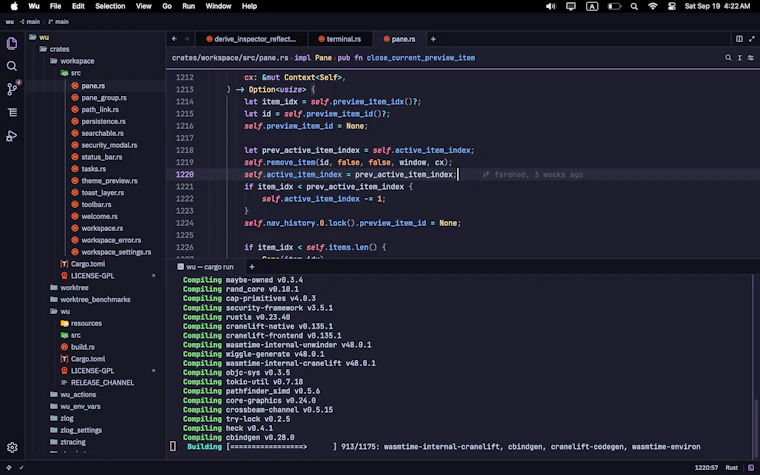Open Settings gear in the sidebar
This screenshot has height=475, width=760.
tap(12, 447)
